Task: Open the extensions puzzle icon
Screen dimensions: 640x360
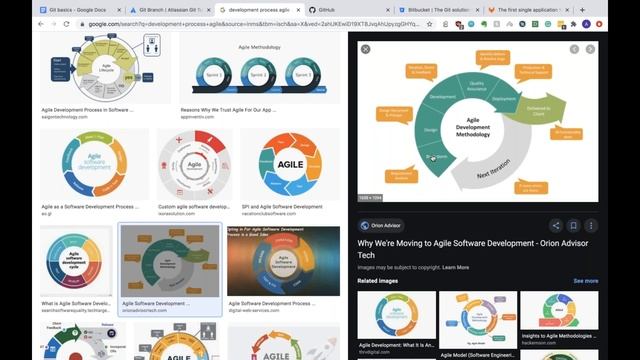Action: pos(573,24)
